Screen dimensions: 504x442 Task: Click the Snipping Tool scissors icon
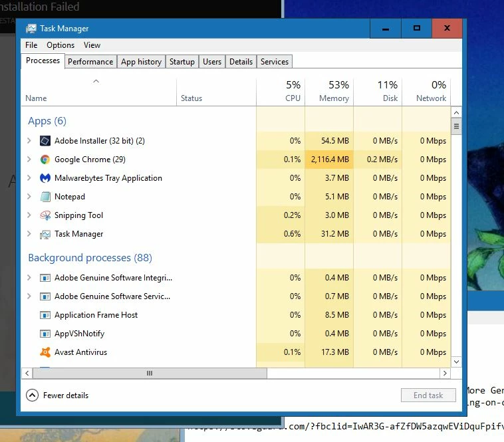pos(45,215)
